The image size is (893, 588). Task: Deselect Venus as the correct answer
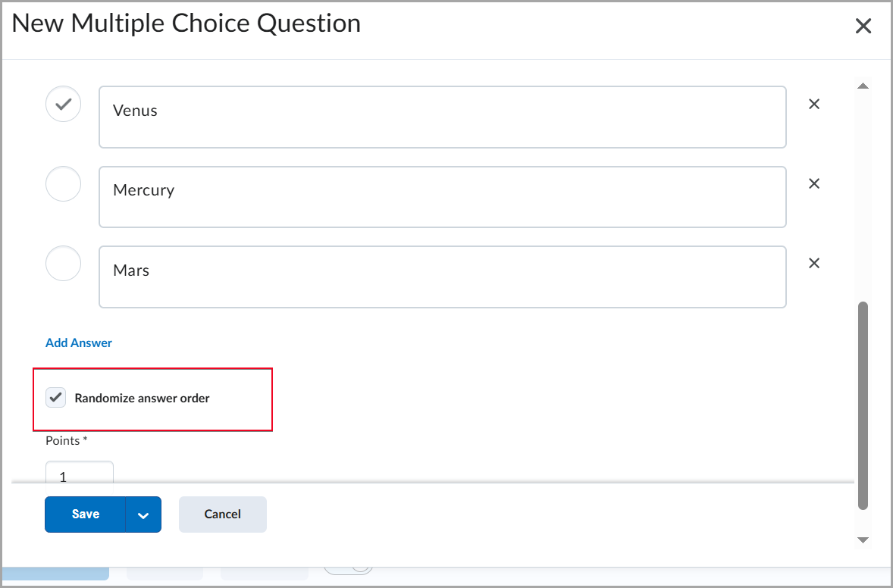click(63, 104)
